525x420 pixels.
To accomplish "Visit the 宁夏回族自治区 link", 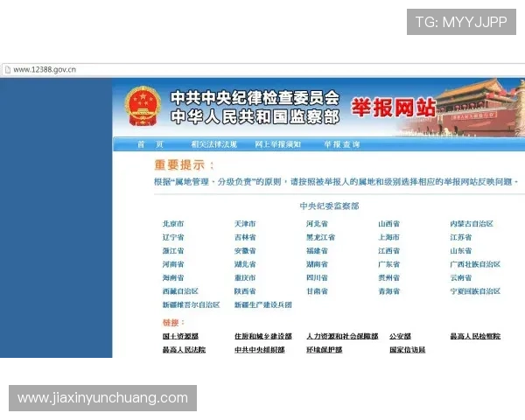I will [x=475, y=291].
